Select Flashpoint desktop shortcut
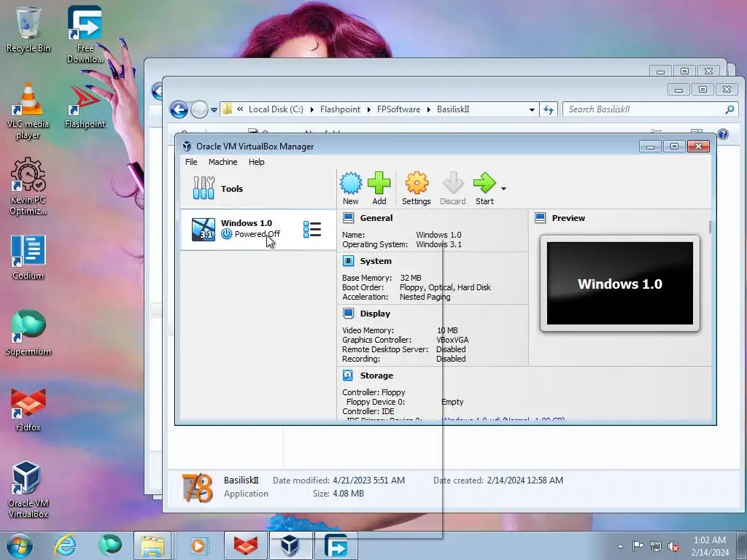The height and width of the screenshot is (560, 747). click(85, 106)
